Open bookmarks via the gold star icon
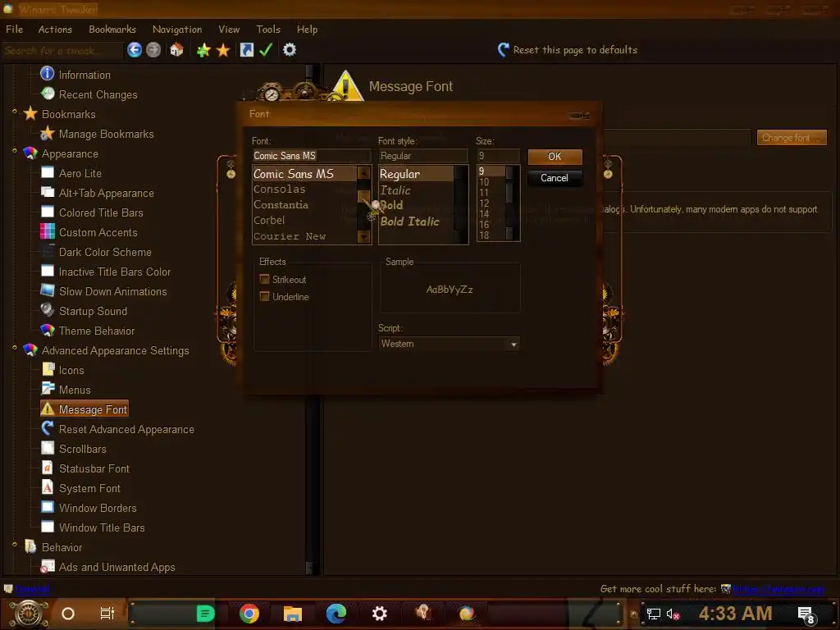 (x=223, y=50)
